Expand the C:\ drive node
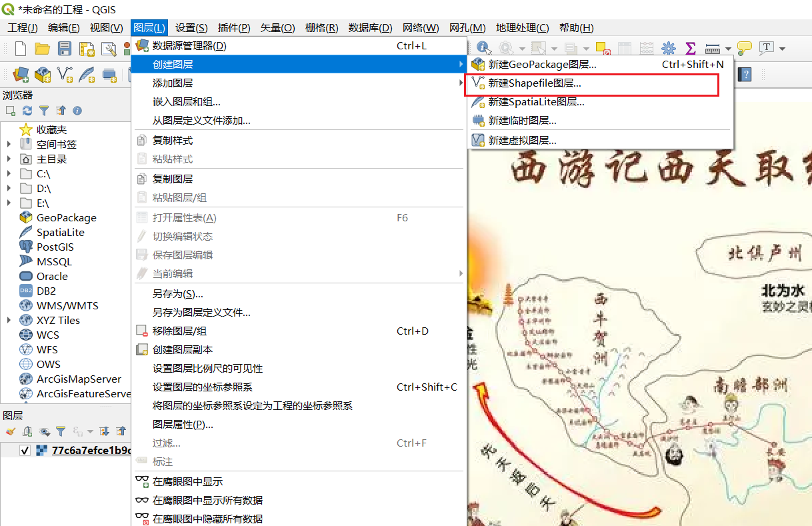Image resolution: width=812 pixels, height=526 pixels. tap(9, 173)
